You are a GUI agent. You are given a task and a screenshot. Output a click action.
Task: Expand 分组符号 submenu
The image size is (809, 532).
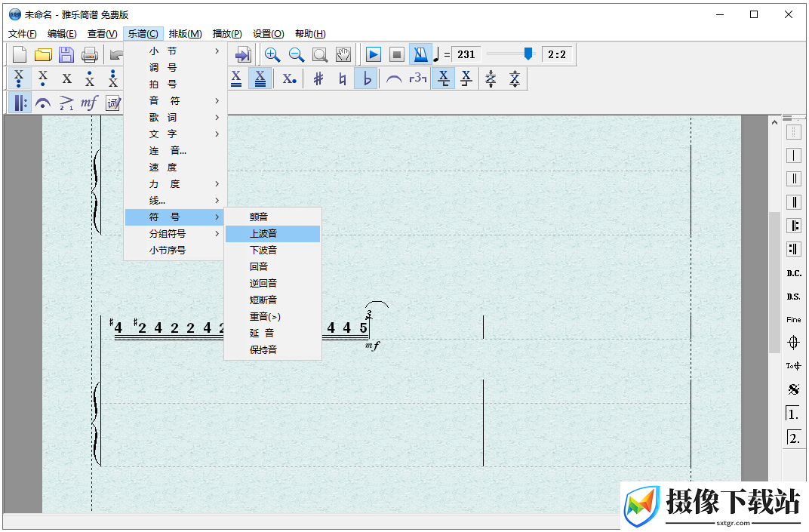point(175,233)
